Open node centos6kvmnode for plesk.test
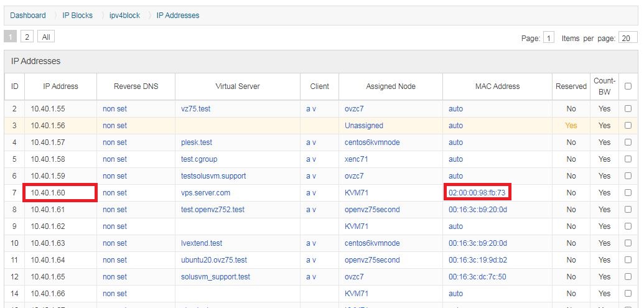Image resolution: width=644 pixels, height=308 pixels. click(x=372, y=142)
